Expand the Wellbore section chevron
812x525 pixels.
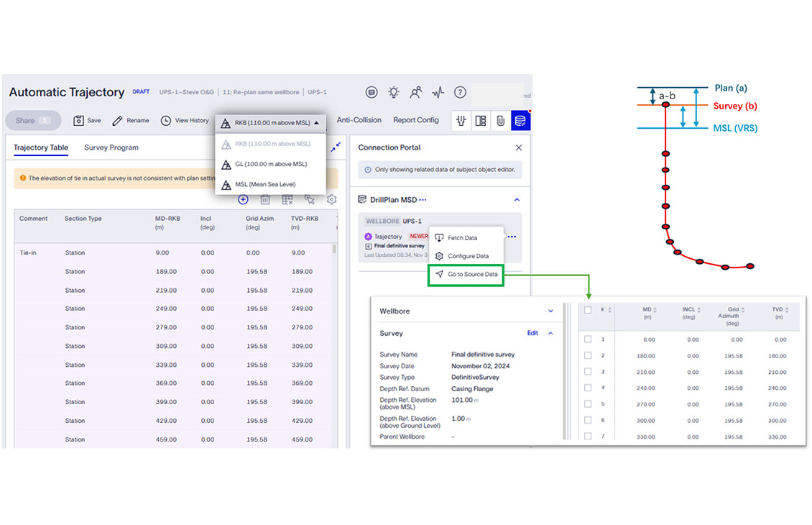(x=550, y=311)
